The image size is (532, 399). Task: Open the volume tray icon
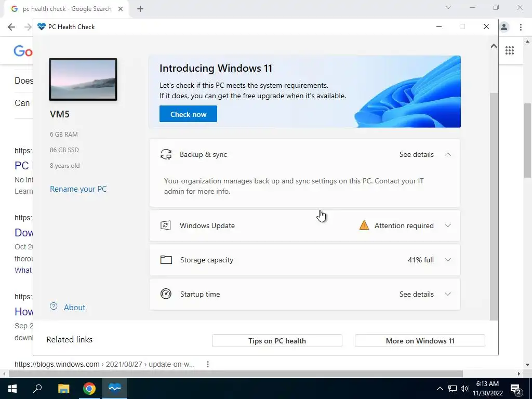pyautogui.click(x=464, y=389)
